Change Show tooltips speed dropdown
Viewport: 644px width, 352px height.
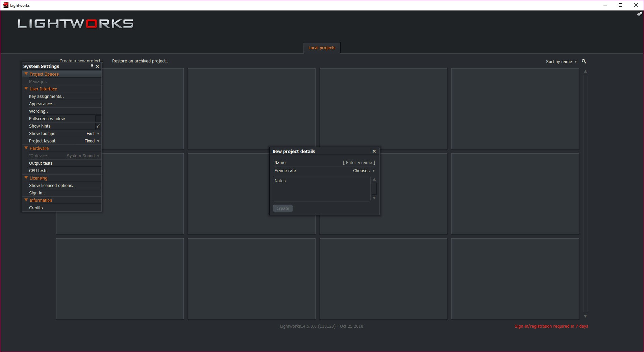click(93, 134)
